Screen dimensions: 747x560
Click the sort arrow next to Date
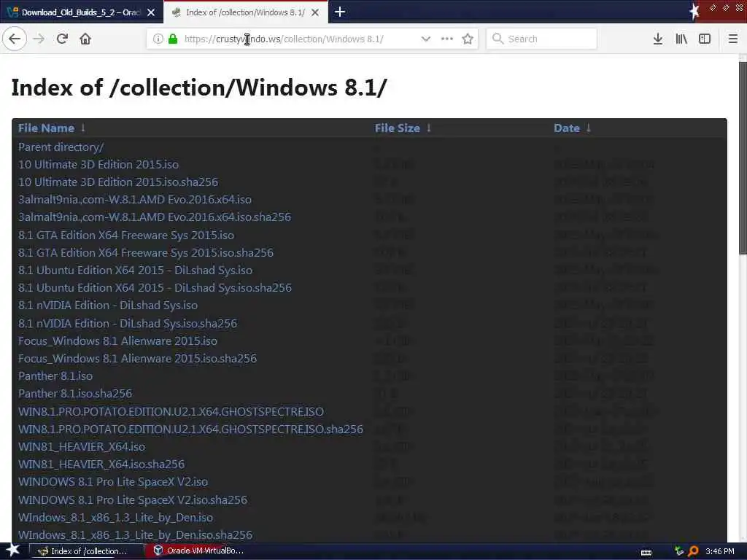589,128
